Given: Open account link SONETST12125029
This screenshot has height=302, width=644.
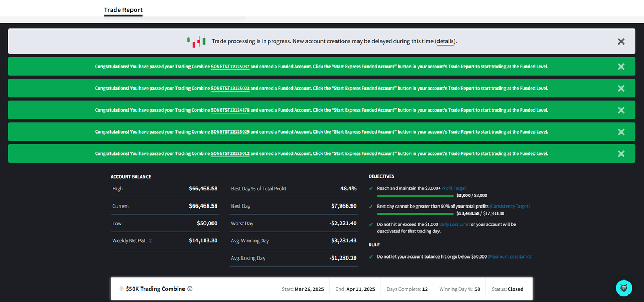Looking at the screenshot, I should [x=230, y=131].
